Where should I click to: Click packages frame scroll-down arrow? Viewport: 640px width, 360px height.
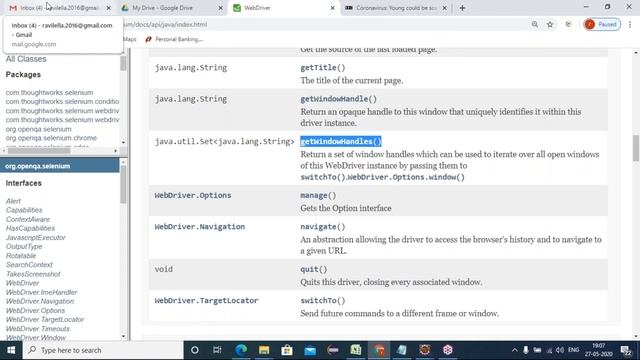click(123, 142)
